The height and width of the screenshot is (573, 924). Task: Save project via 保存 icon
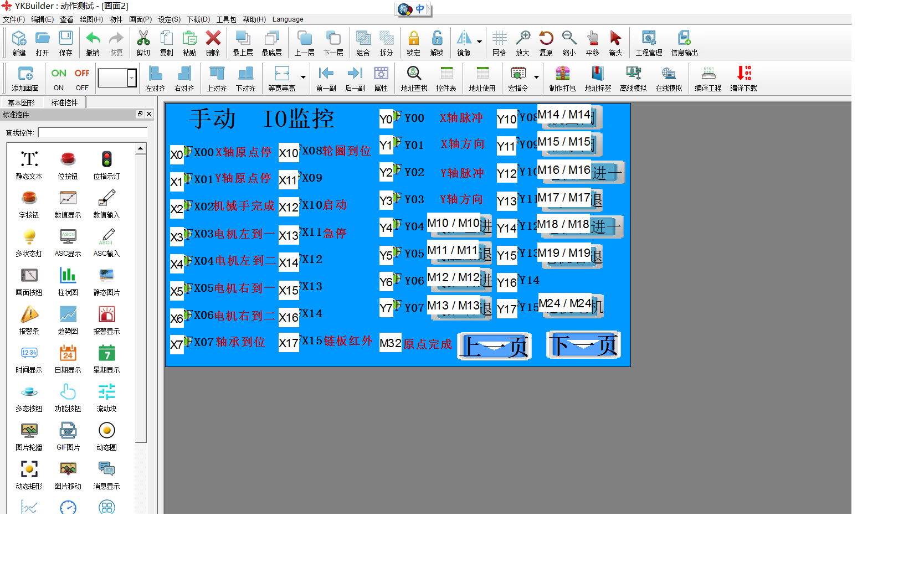pyautogui.click(x=65, y=43)
